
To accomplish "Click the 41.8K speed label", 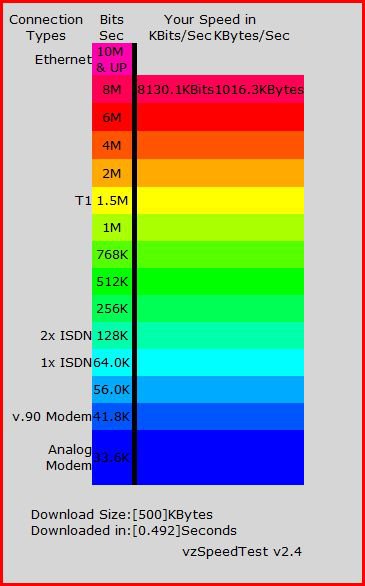I will (112, 417).
